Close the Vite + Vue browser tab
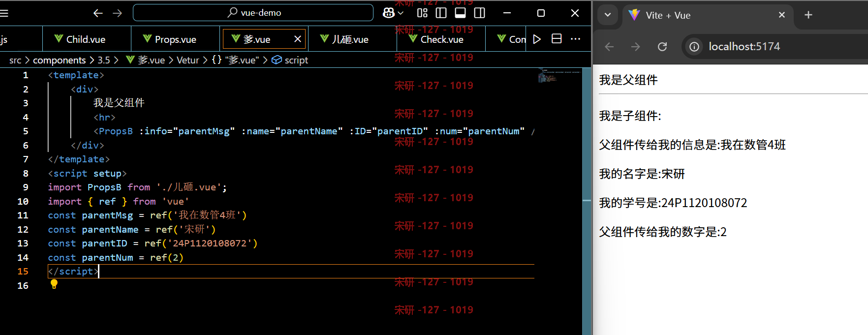Screen dimensions: 868x335 [x=782, y=15]
